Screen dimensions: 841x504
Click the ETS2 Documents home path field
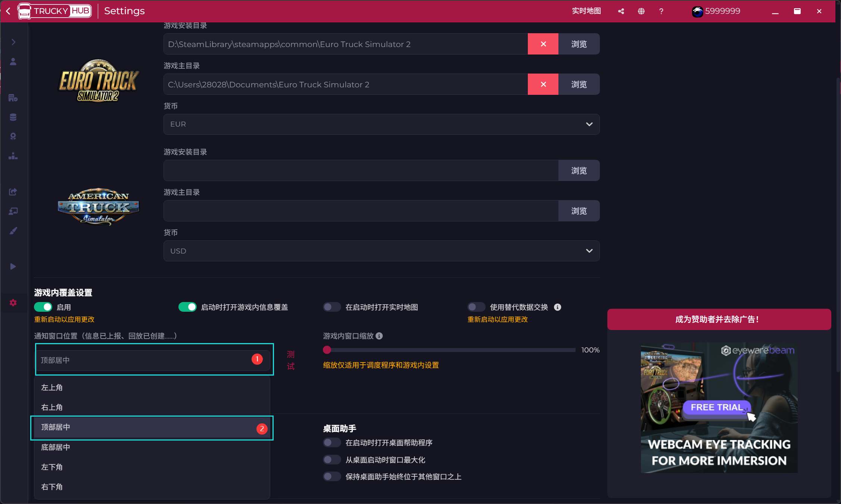[x=346, y=84]
